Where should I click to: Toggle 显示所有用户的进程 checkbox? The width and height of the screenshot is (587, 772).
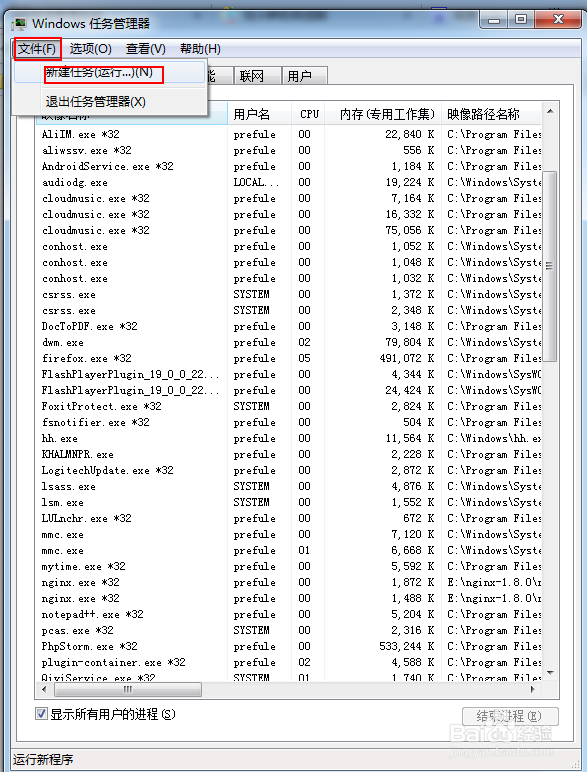coord(41,713)
